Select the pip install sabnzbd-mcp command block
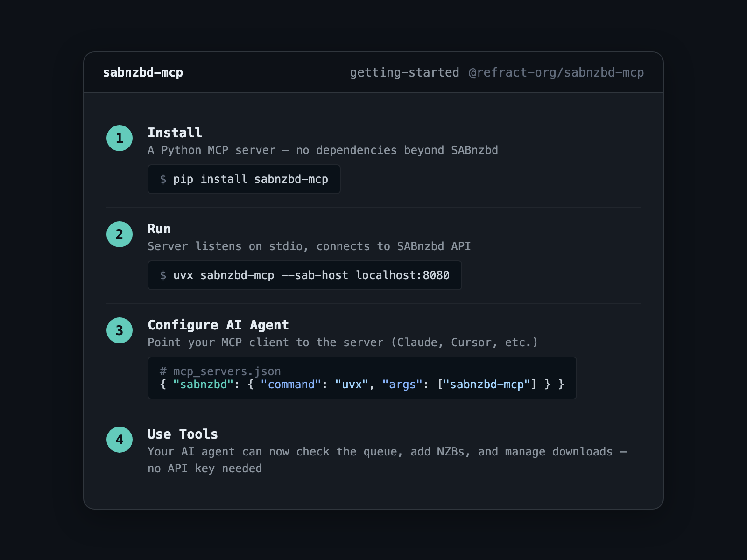The height and width of the screenshot is (560, 747). point(244,179)
